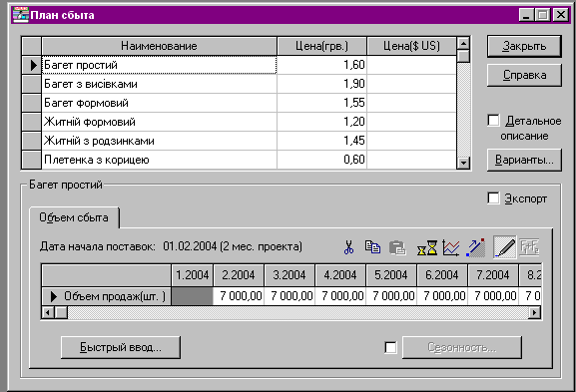Open Справка help button
The width and height of the screenshot is (576, 392).
[524, 75]
